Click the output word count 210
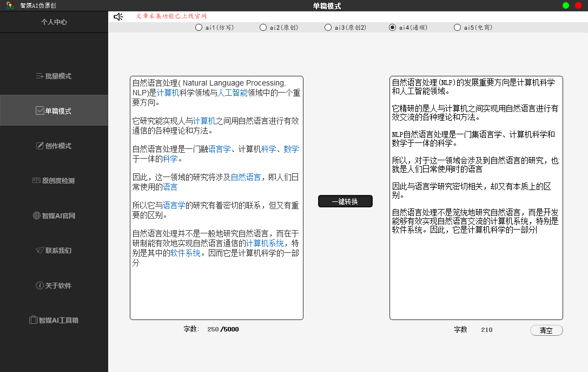 (x=487, y=330)
